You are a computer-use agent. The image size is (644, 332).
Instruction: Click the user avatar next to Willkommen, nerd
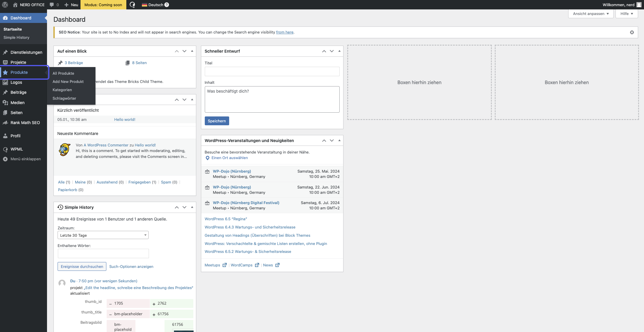(x=639, y=5)
